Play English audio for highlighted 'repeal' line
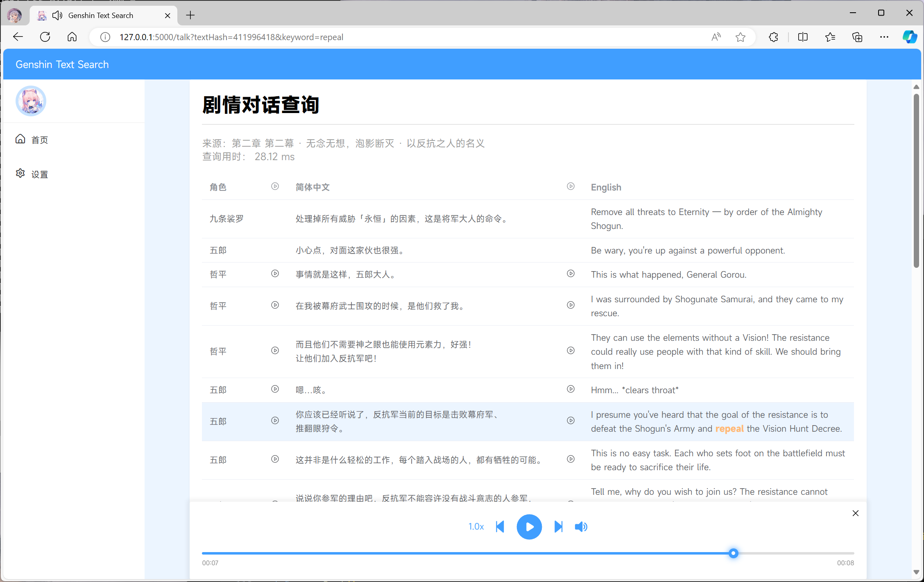Viewport: 924px width, 582px height. click(x=571, y=421)
